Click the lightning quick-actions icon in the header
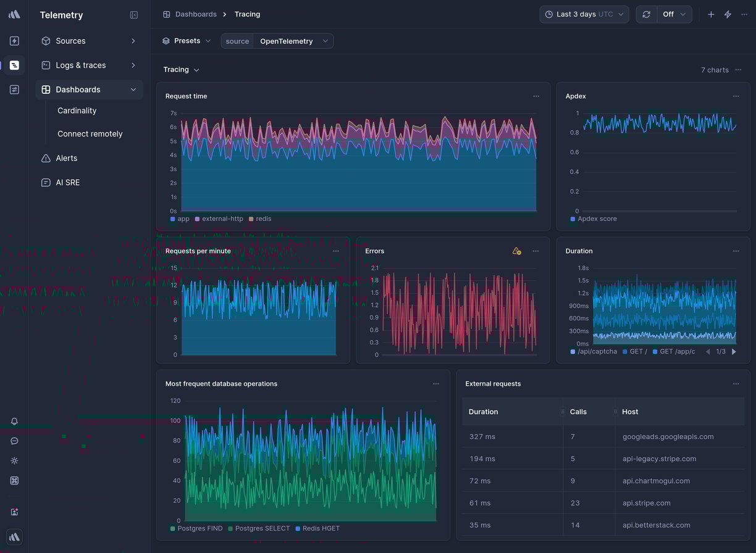This screenshot has width=756, height=553. 727,14
